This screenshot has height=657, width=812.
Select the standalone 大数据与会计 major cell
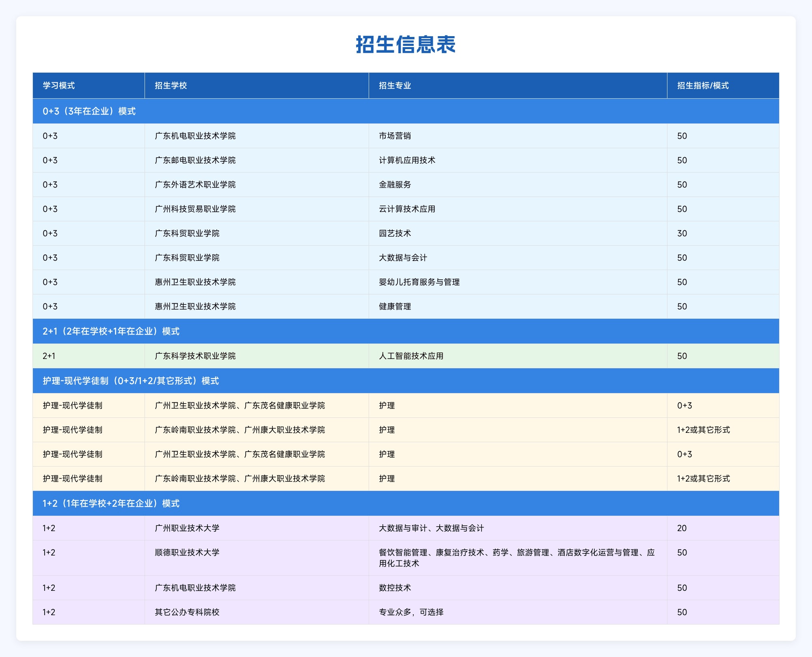pos(518,258)
